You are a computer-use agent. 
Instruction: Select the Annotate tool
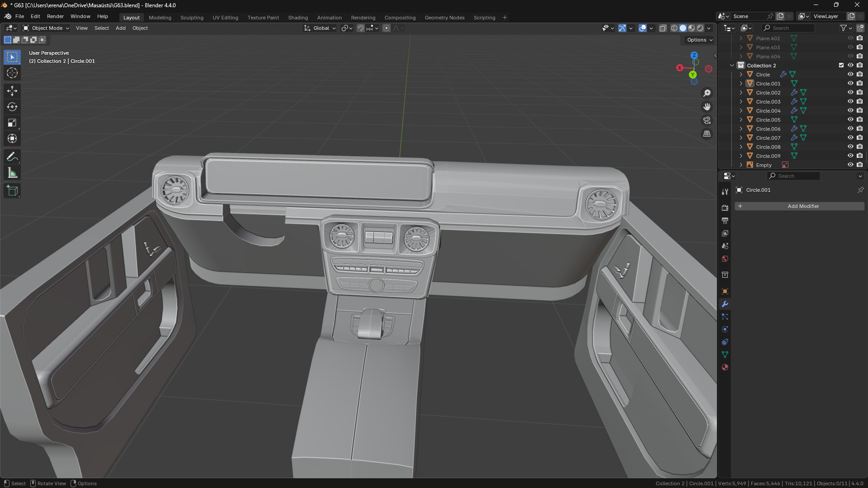pos(12,157)
